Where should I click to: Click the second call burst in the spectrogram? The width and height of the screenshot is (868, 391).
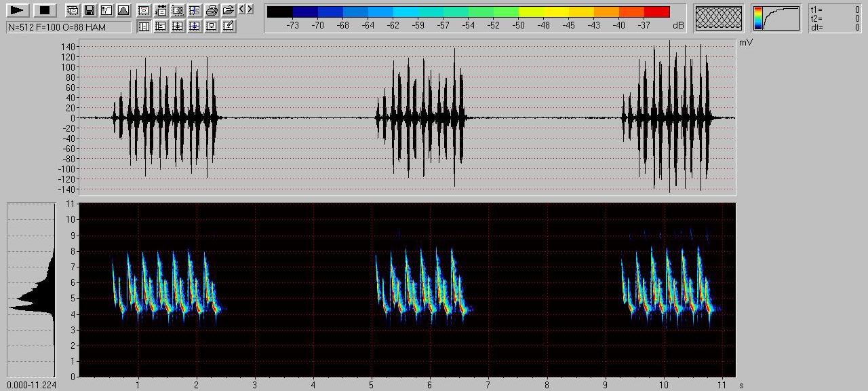coord(422,285)
